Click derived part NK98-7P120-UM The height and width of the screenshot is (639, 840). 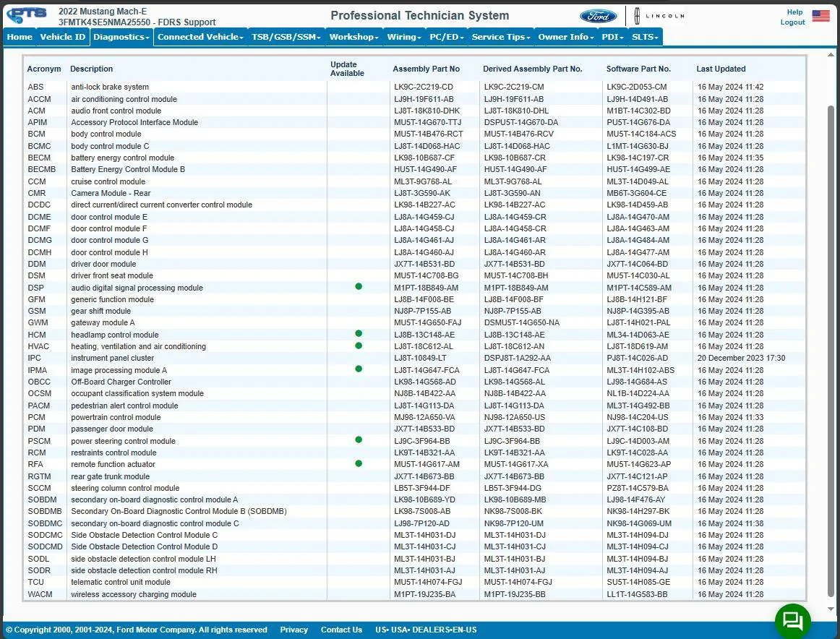514,523
